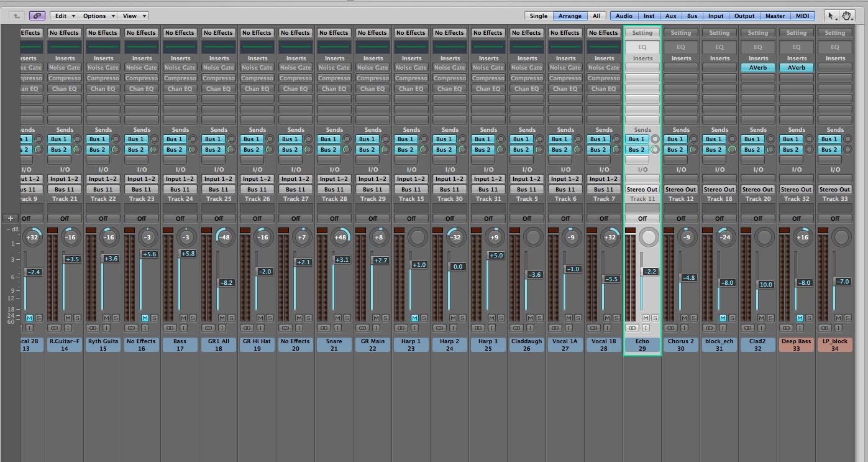Open the AVerb insert on Clad2 channel
The height and width of the screenshot is (462, 868).
pos(757,68)
